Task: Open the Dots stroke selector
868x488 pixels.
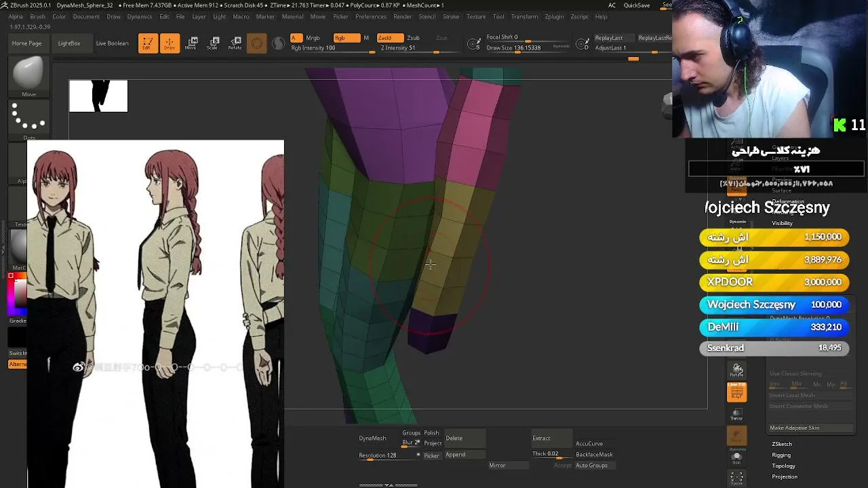Action: 28,119
